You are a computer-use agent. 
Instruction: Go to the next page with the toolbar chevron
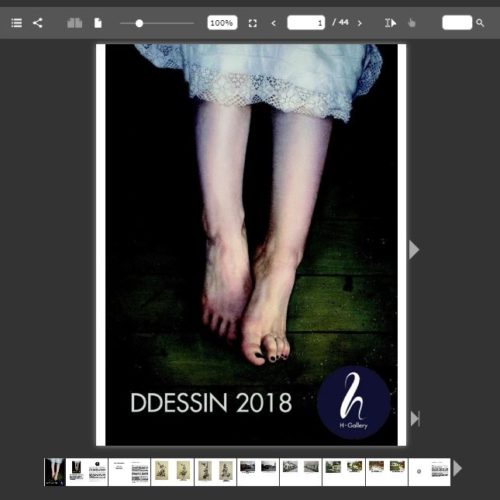click(360, 23)
